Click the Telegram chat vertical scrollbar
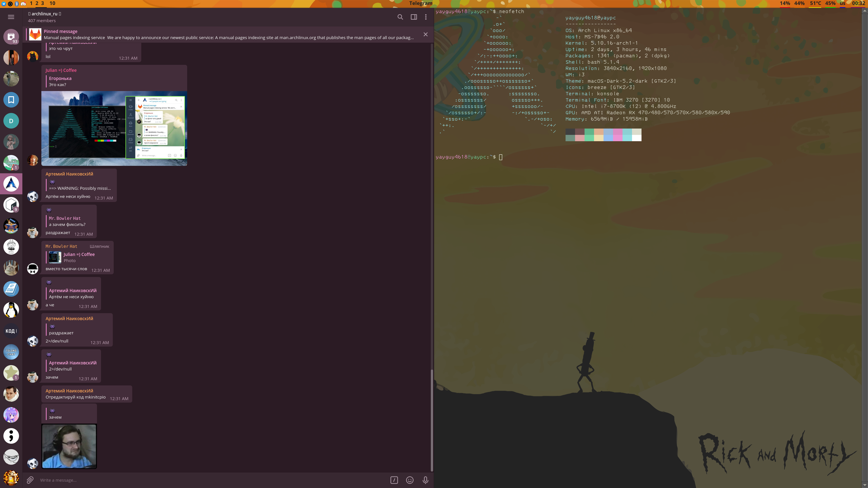Screen dimensions: 868x488 coord(432,420)
